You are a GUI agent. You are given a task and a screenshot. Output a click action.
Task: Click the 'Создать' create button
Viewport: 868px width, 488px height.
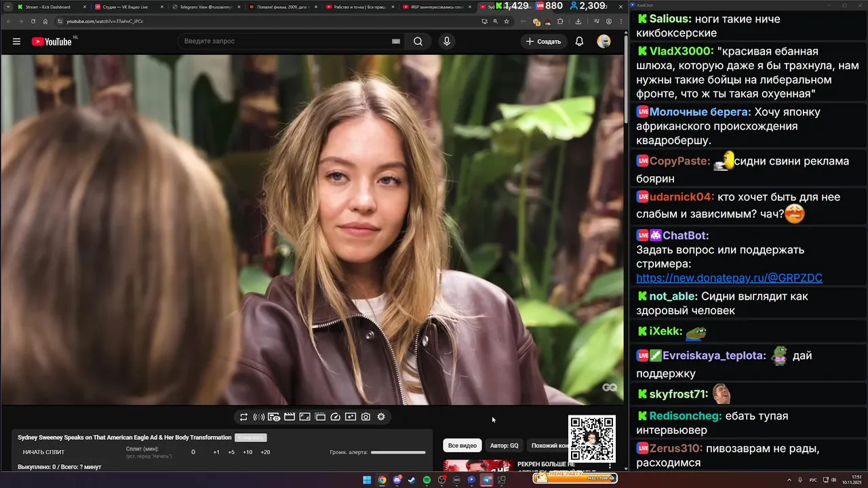[x=544, y=41]
